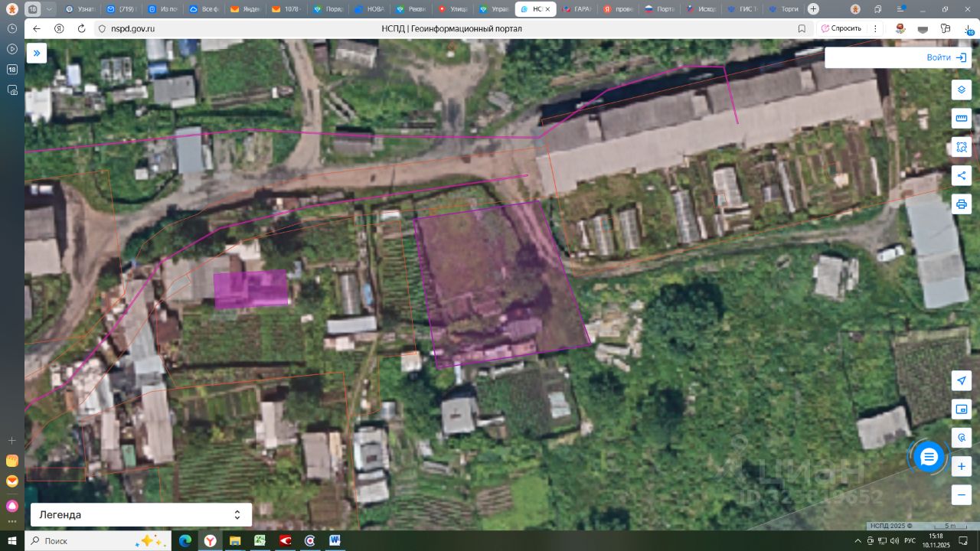Share the current map view

pyautogui.click(x=962, y=175)
